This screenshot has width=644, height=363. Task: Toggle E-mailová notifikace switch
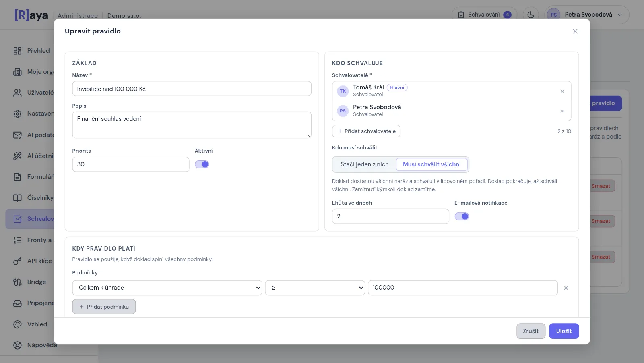coord(462,216)
